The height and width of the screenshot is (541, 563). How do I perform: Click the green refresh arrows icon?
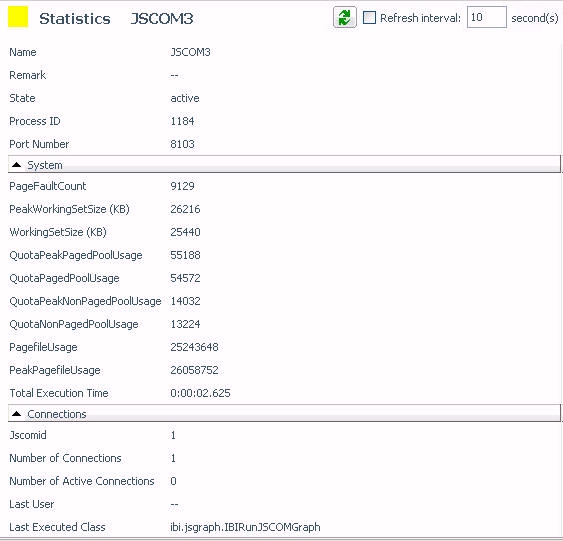pyautogui.click(x=345, y=17)
